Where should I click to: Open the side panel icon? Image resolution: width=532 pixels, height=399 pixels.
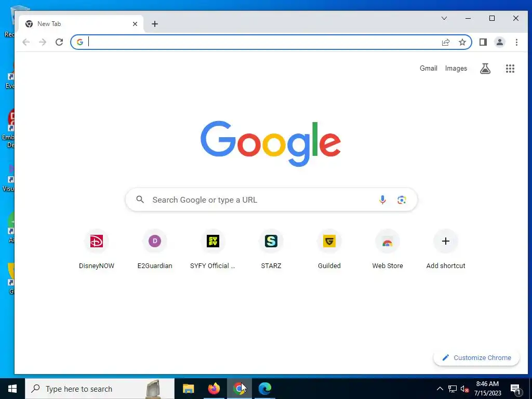coord(483,42)
